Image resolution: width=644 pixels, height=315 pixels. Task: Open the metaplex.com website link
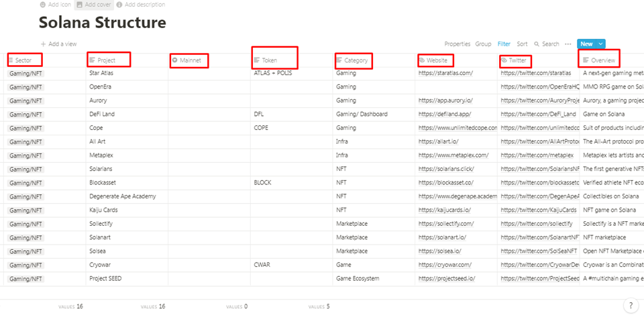(453, 155)
